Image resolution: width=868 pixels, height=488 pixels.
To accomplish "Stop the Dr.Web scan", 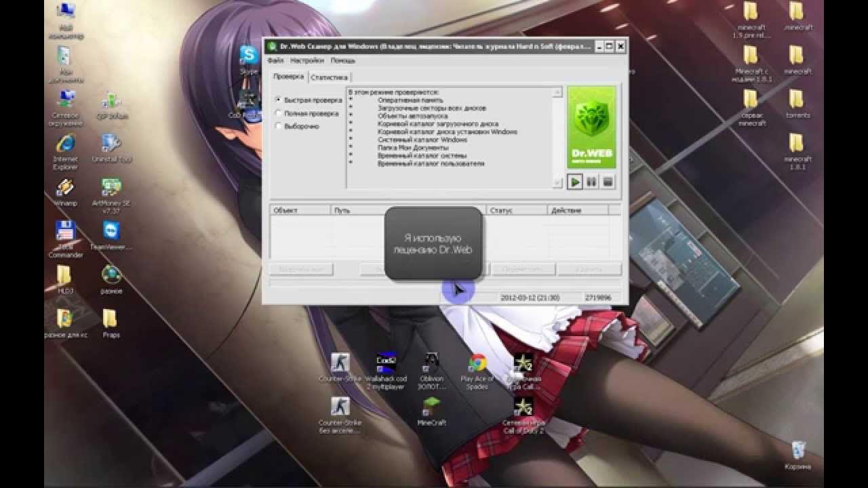I will (608, 182).
